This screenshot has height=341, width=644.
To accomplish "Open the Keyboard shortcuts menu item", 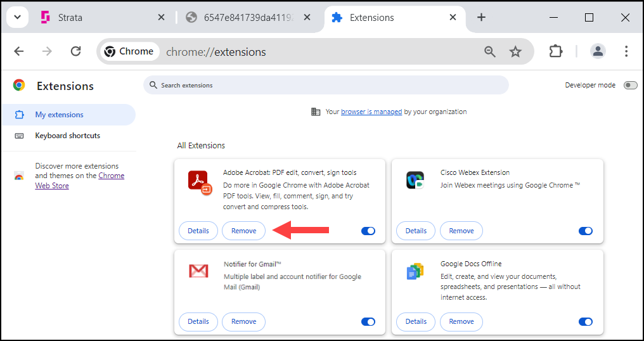I will click(x=68, y=136).
